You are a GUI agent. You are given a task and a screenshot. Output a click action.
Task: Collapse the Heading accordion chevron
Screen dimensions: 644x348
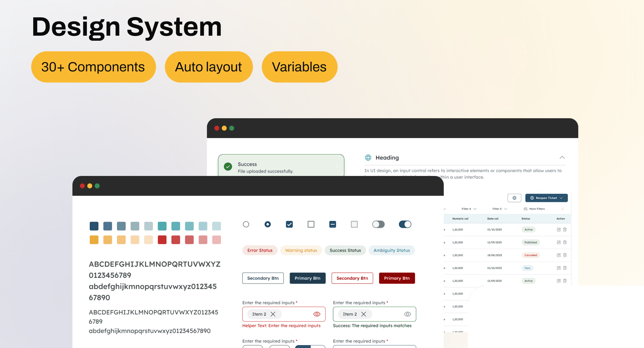point(562,158)
